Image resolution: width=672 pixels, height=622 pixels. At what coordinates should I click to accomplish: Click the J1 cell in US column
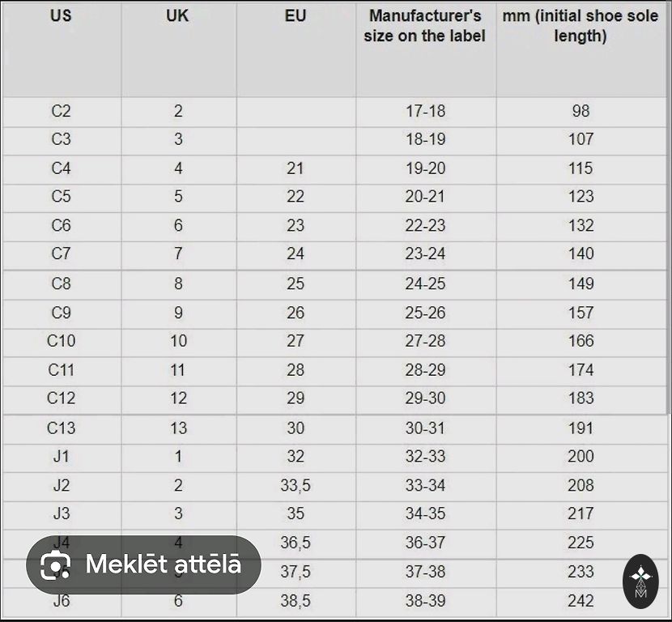click(61, 456)
